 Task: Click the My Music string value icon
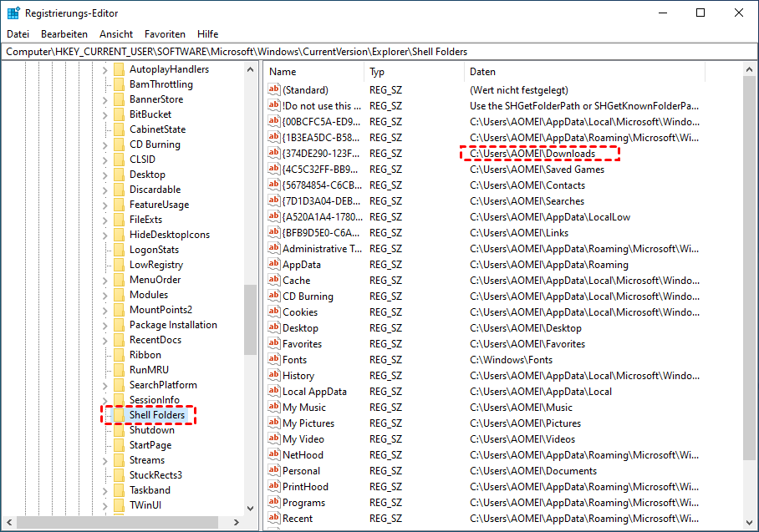click(x=274, y=407)
